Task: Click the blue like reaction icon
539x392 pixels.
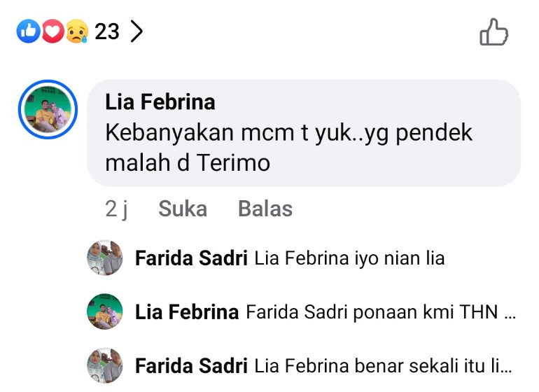Action: (x=29, y=31)
